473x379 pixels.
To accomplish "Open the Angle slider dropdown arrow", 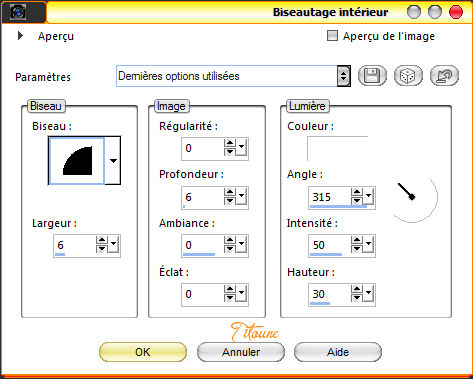I will (368, 197).
